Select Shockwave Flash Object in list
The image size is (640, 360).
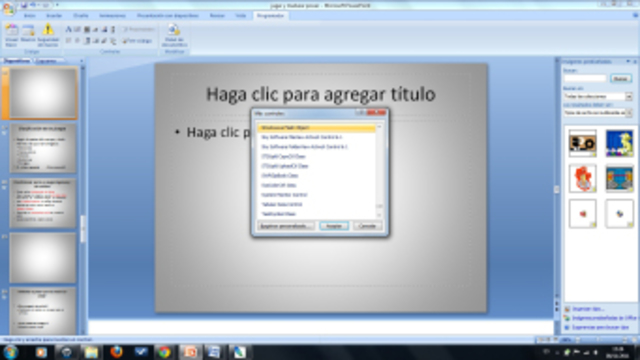click(x=316, y=128)
